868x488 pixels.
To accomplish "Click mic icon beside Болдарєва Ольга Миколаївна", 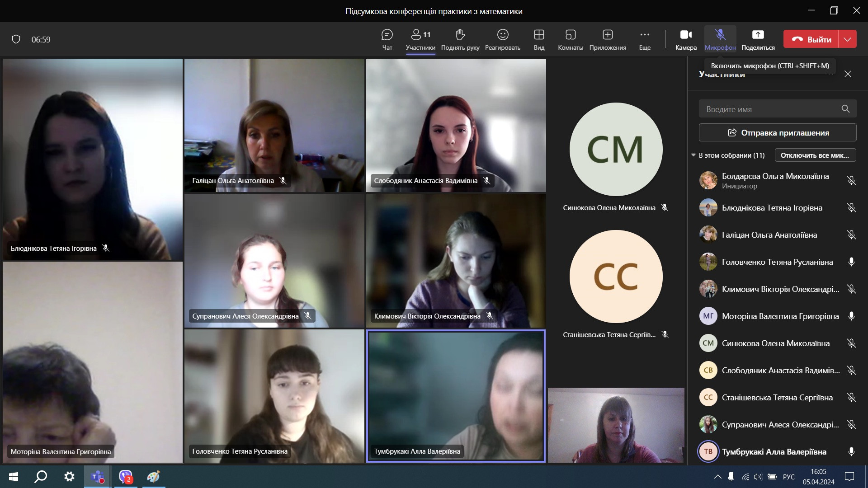I will [x=851, y=181].
